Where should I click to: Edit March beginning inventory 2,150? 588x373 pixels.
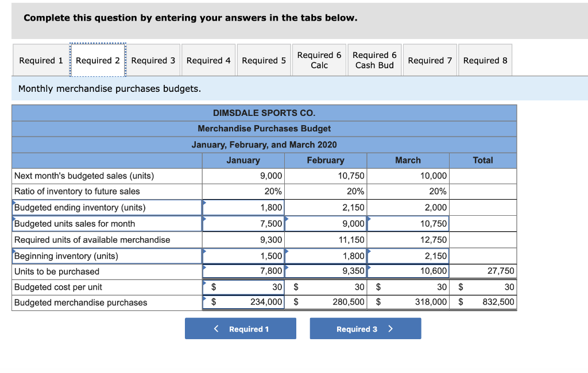point(408,256)
